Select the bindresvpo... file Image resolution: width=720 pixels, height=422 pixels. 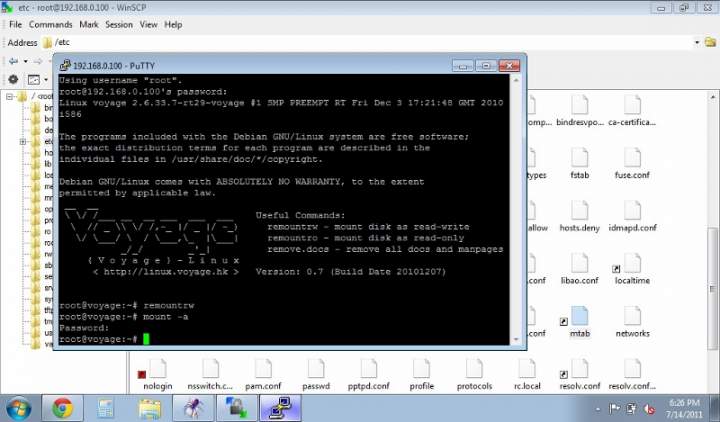tap(579, 111)
